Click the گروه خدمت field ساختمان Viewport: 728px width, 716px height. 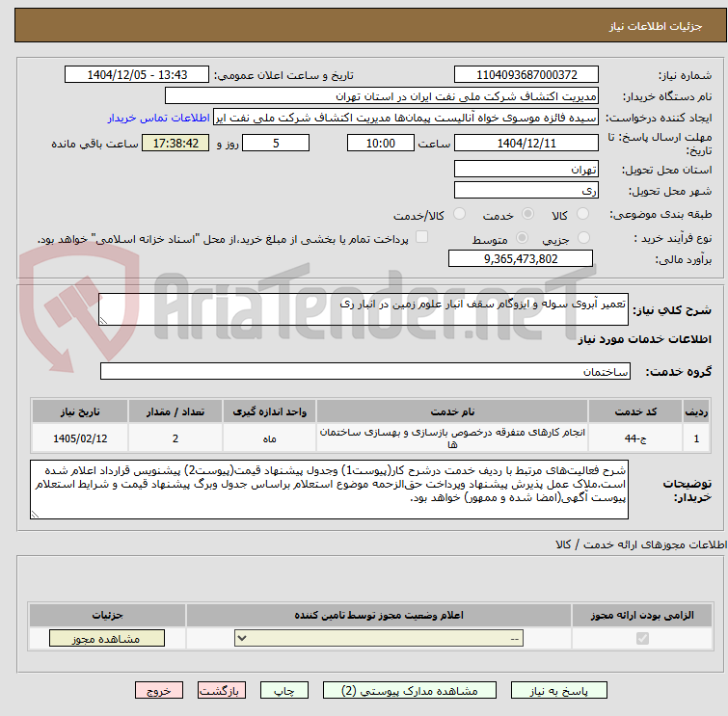(x=365, y=371)
